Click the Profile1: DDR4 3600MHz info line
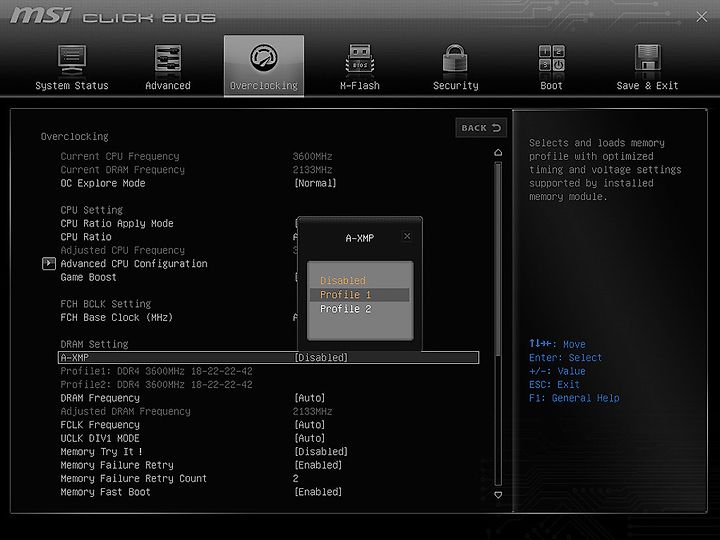 click(157, 371)
